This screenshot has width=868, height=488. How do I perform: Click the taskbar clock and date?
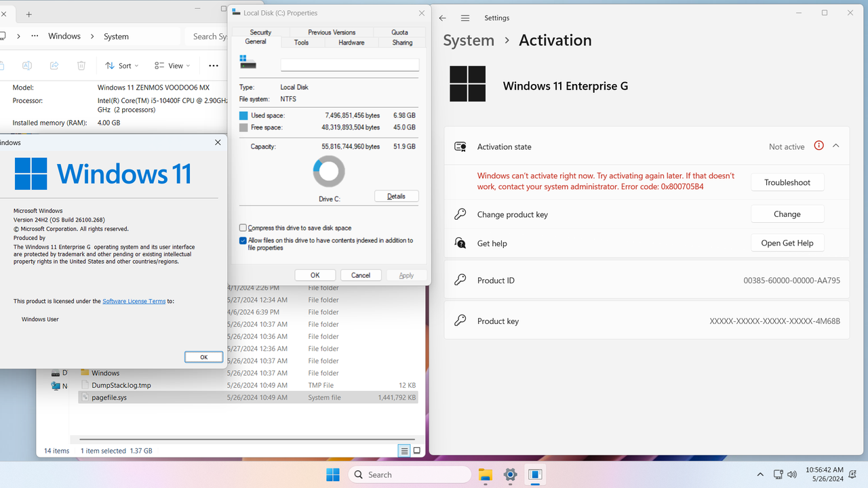coord(825,474)
